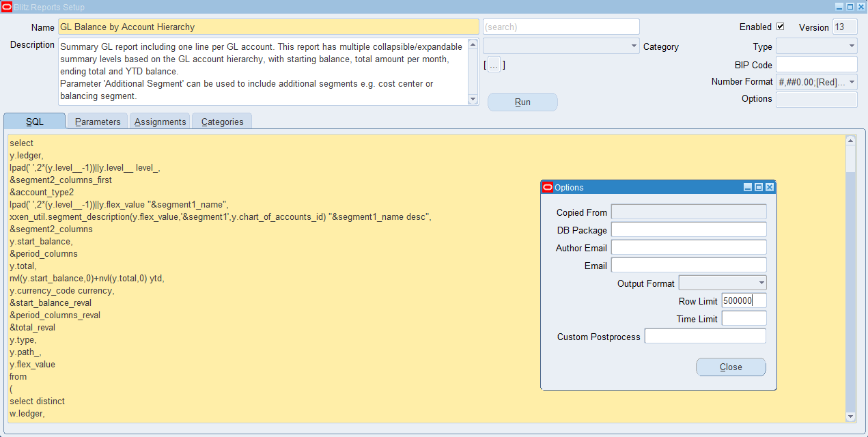The height and width of the screenshot is (437, 868).
Task: Click the Row Limit input field
Action: tap(744, 300)
